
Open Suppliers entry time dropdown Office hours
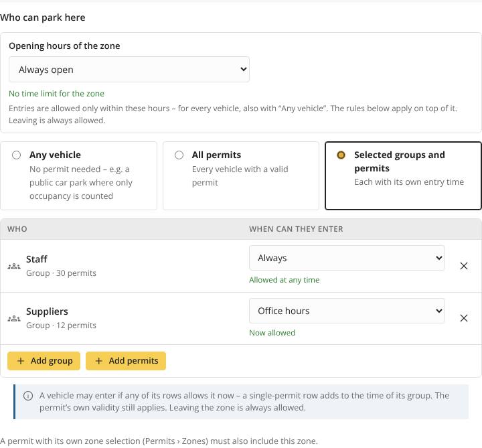point(347,311)
